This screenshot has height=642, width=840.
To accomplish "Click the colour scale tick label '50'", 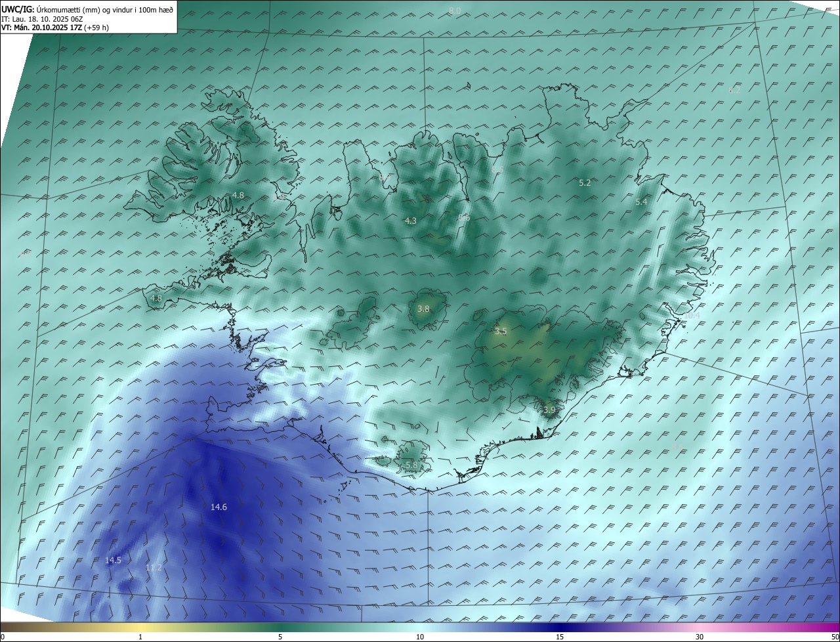I will [835, 637].
